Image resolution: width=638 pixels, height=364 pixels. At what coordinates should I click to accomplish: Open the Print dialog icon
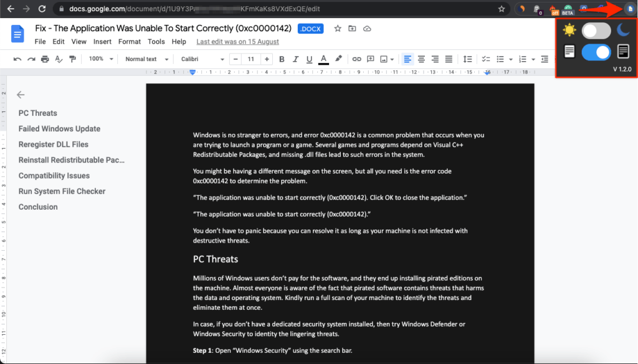coord(44,58)
